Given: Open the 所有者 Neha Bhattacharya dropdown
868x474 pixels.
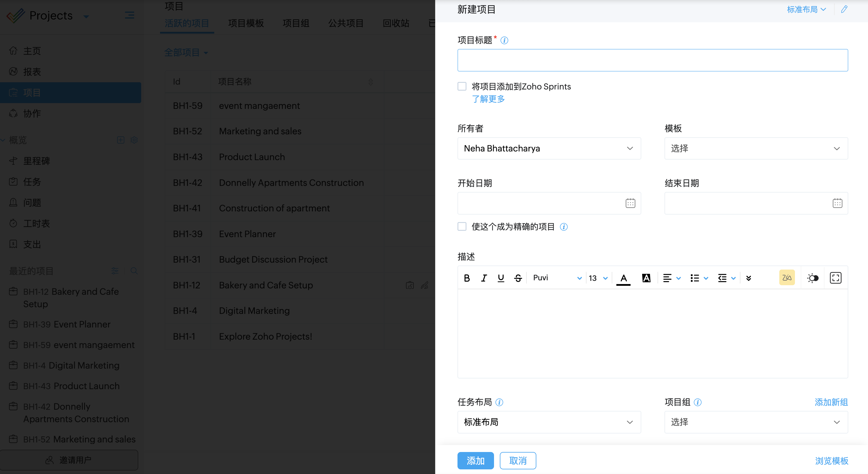Looking at the screenshot, I should point(549,149).
